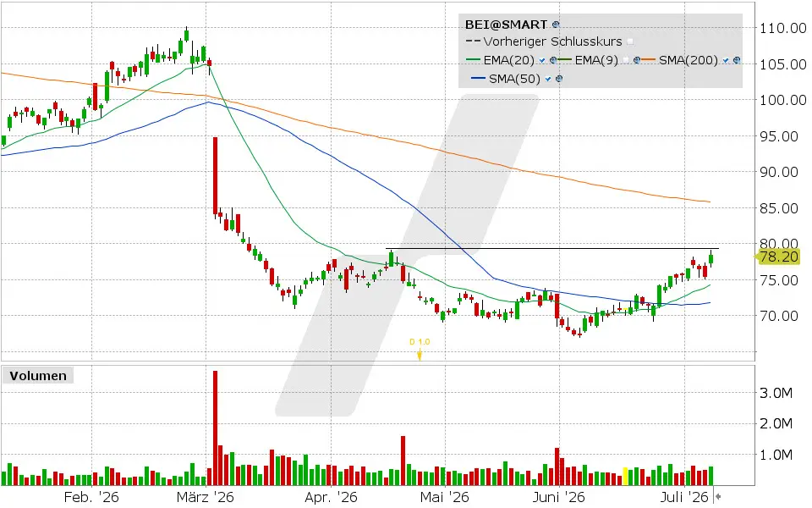This screenshot has width=812, height=508.
Task: Click the yellow volume bar in June
Action: coord(625,477)
